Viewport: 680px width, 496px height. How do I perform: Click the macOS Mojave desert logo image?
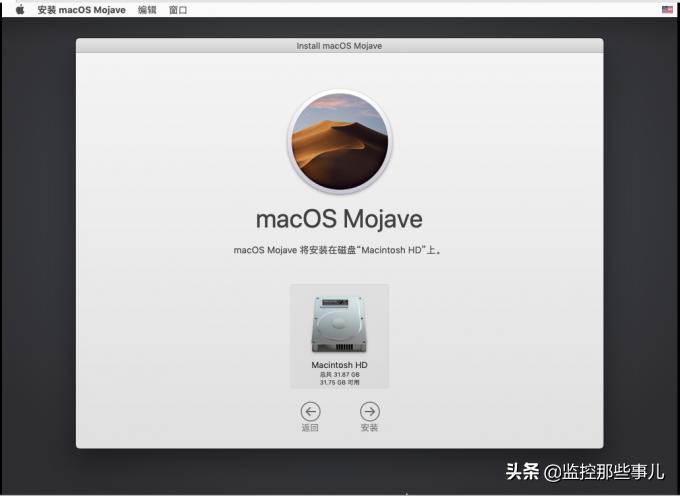pos(340,142)
